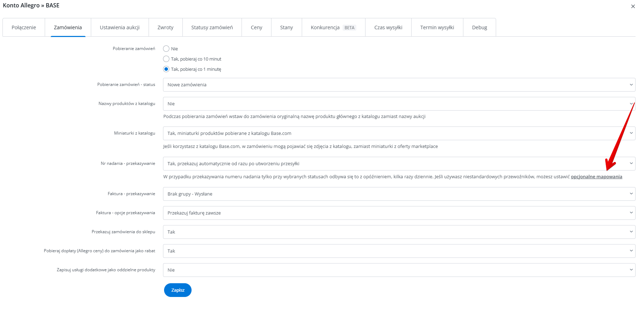Select 'Tak, pobieraj co 1 minutę' radio
Viewport: 644px width, 310px height.
(166, 69)
